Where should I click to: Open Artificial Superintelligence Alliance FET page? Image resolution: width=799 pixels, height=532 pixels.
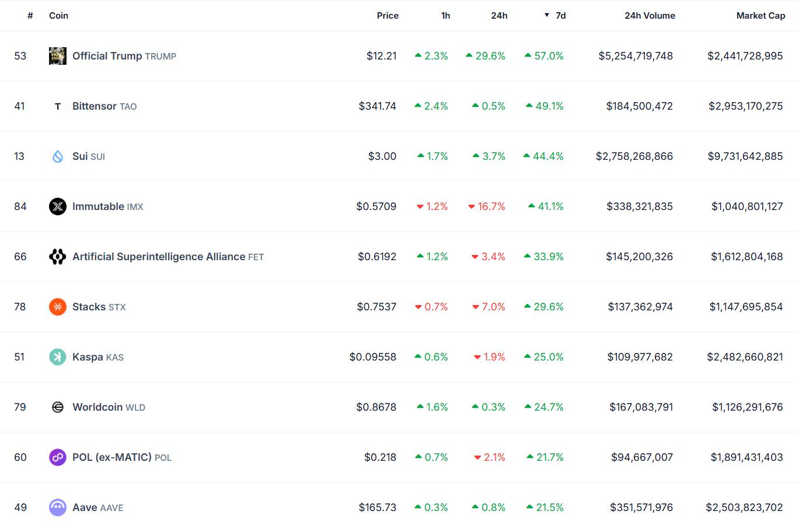(x=168, y=257)
